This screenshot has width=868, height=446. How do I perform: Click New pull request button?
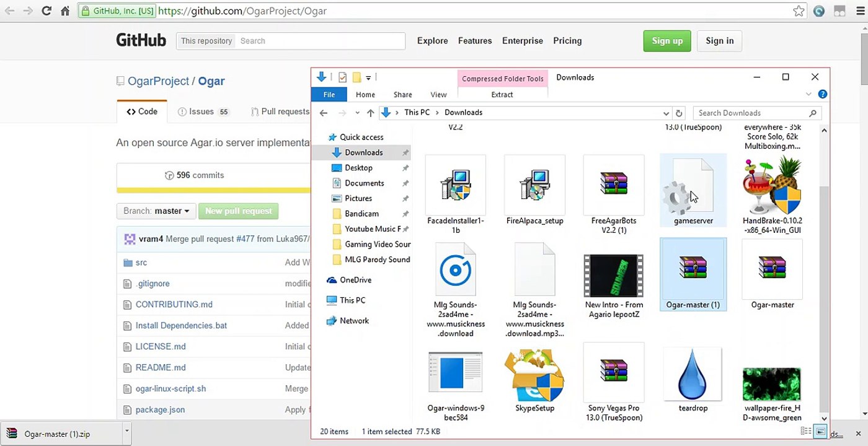239,211
